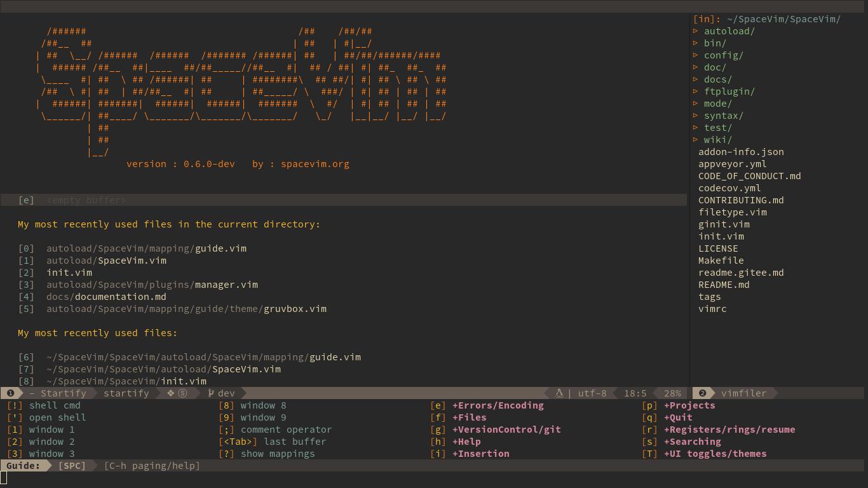Expand the autoload/ folder triangle
The width and height of the screenshot is (868, 488).
tap(696, 31)
